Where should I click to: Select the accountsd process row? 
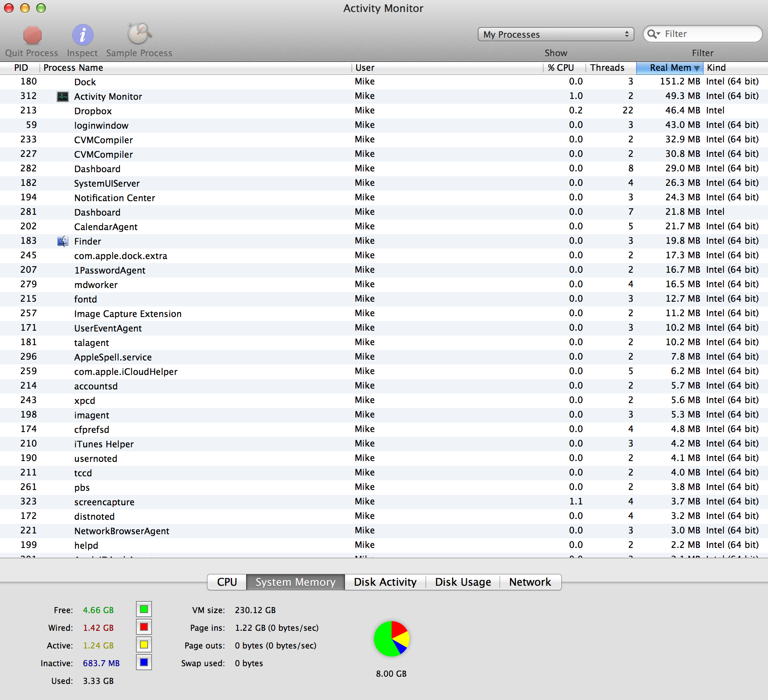coord(384,386)
